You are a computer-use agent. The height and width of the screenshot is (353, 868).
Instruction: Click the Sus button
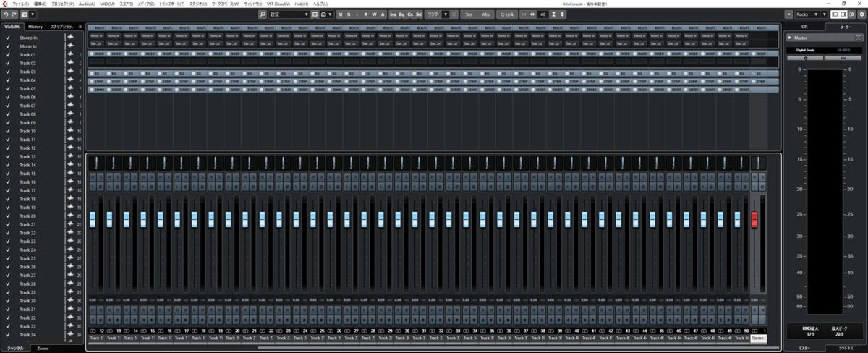[469, 14]
